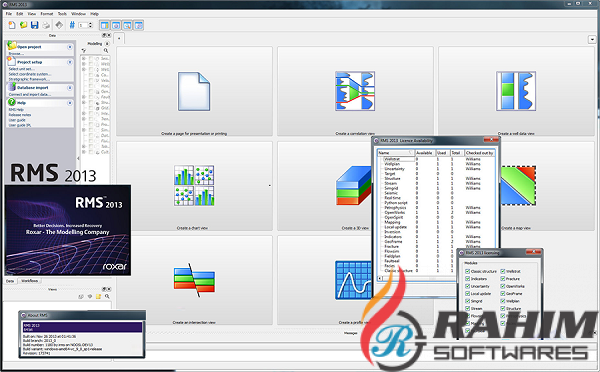Click the chart view icon with bar graphs
Image resolution: width=600 pixels, height=372 pixels.
click(194, 186)
